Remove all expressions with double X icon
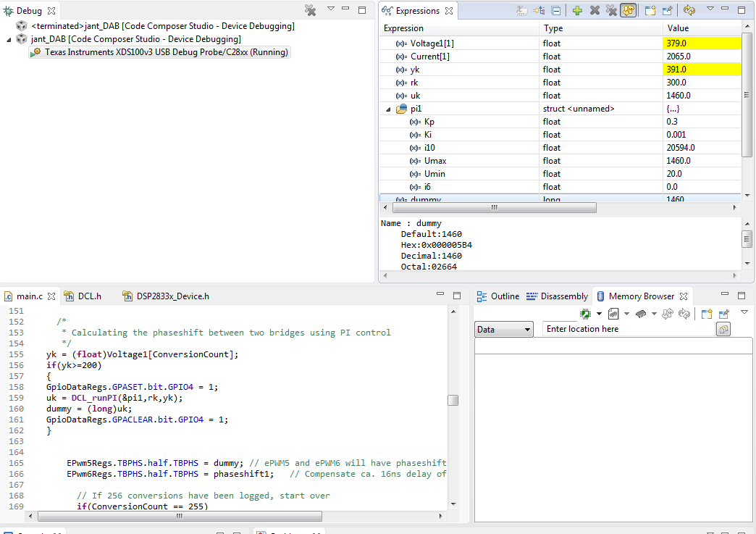This screenshot has width=756, height=534. pos(611,11)
